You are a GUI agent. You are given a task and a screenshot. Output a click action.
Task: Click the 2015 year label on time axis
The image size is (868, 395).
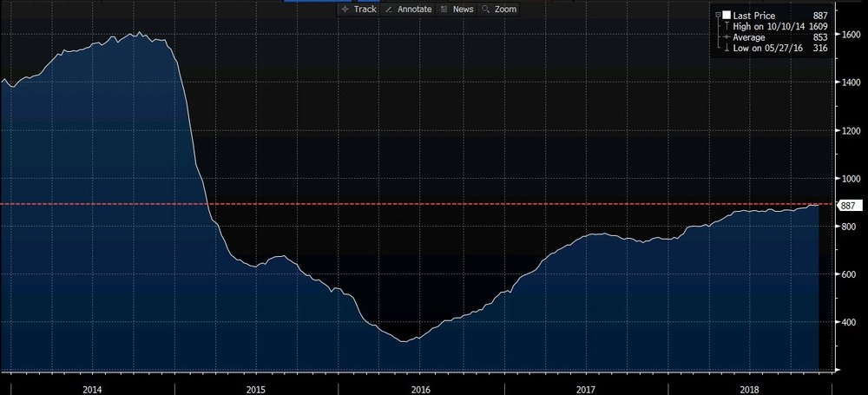point(257,389)
